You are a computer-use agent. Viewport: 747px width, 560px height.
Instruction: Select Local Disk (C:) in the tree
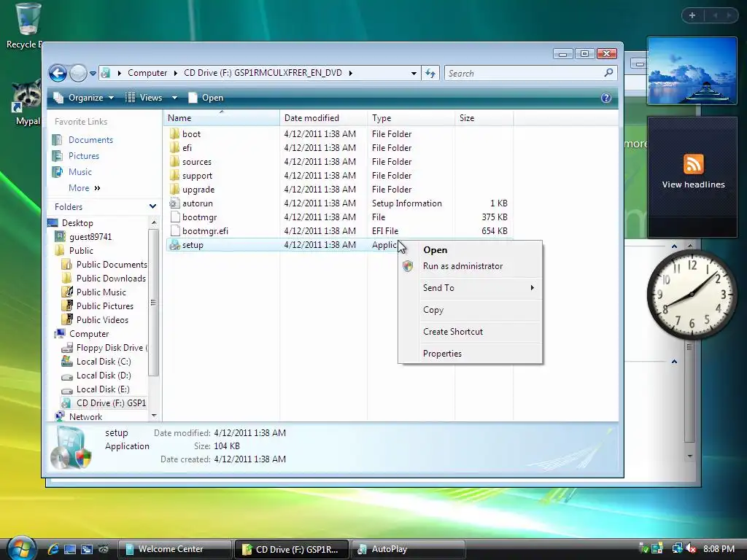[104, 362]
